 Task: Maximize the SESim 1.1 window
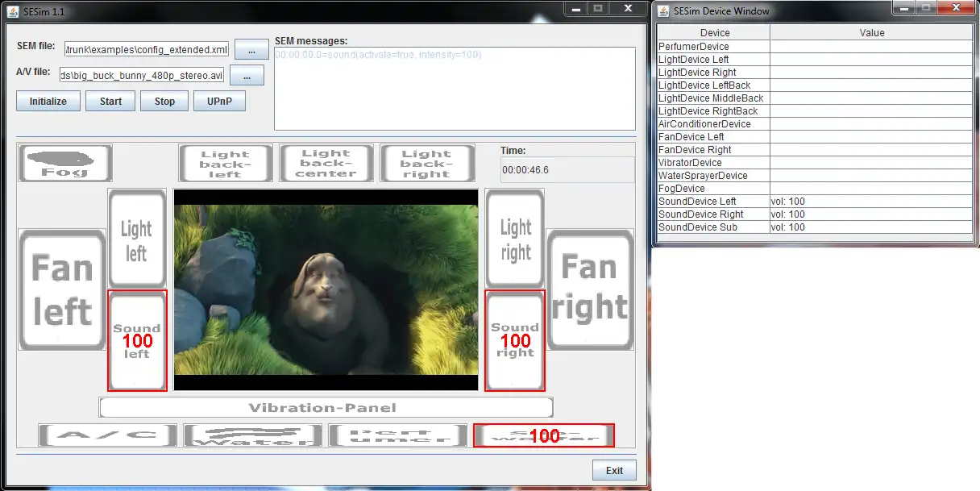597,7
